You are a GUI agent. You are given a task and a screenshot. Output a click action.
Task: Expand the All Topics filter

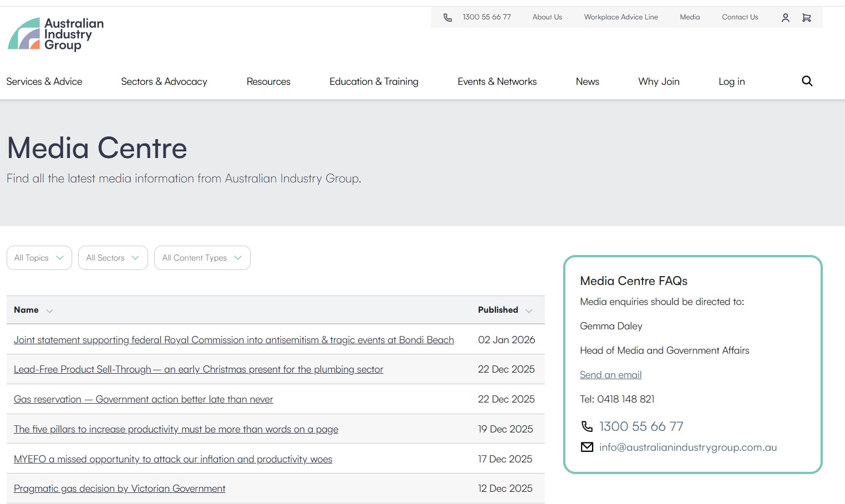click(x=39, y=258)
